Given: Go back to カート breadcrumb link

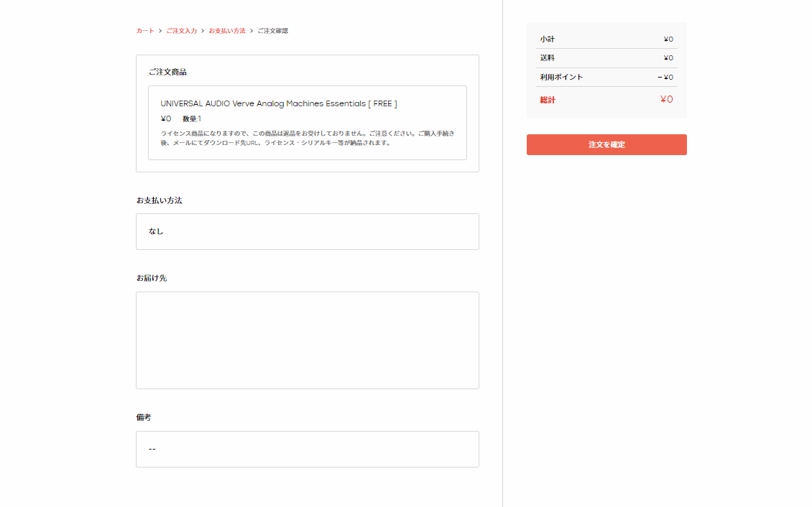Looking at the screenshot, I should tap(145, 31).
